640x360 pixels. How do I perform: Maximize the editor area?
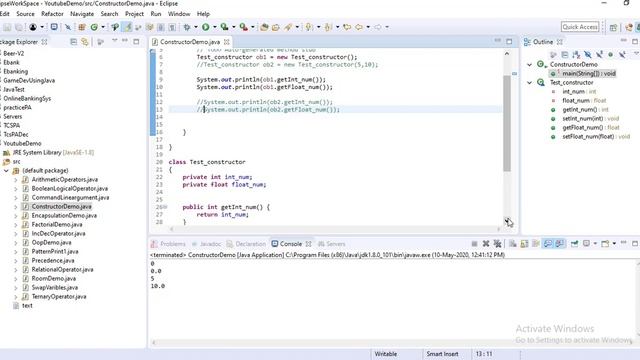click(509, 42)
